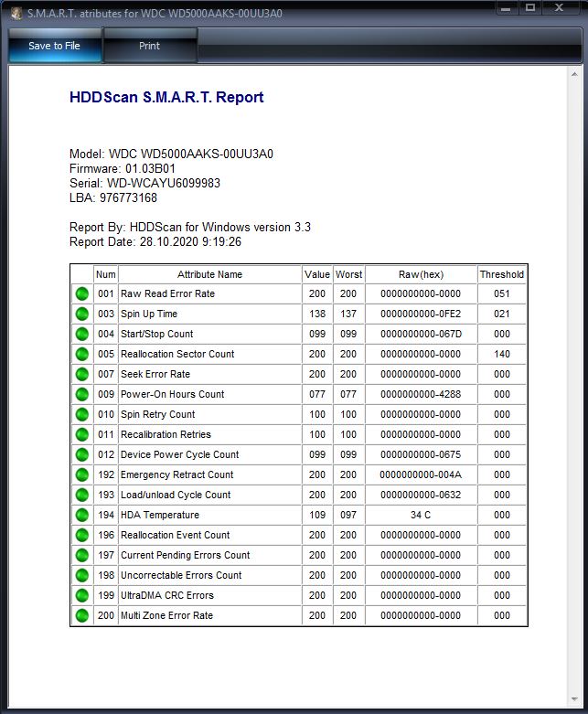Click the Multi Zone Error Rate attribute name
This screenshot has height=714, width=588.
[x=166, y=615]
